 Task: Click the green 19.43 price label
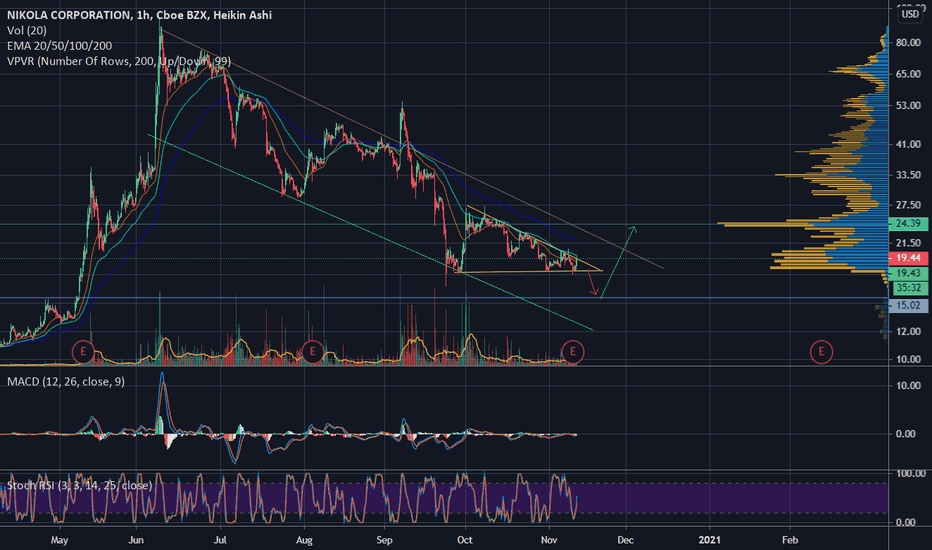[908, 273]
